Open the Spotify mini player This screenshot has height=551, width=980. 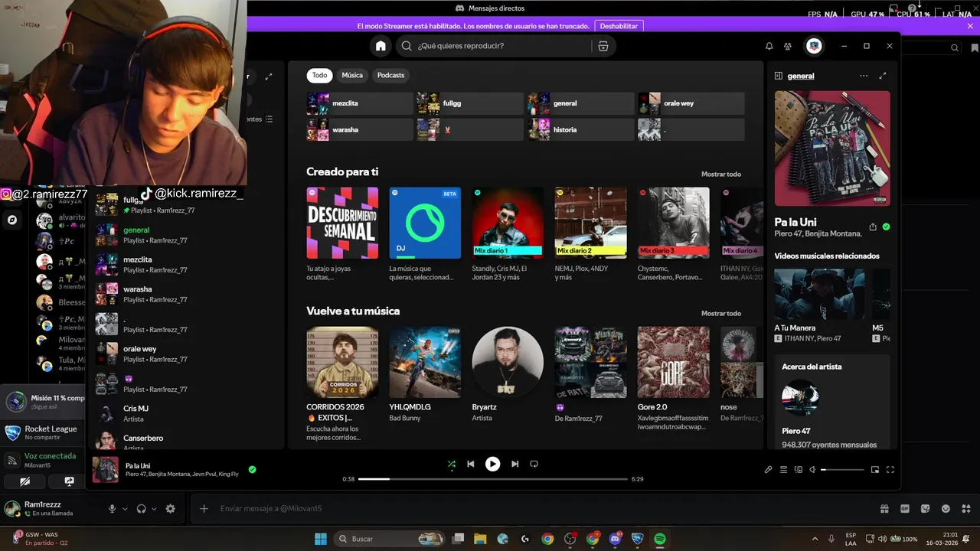875,470
